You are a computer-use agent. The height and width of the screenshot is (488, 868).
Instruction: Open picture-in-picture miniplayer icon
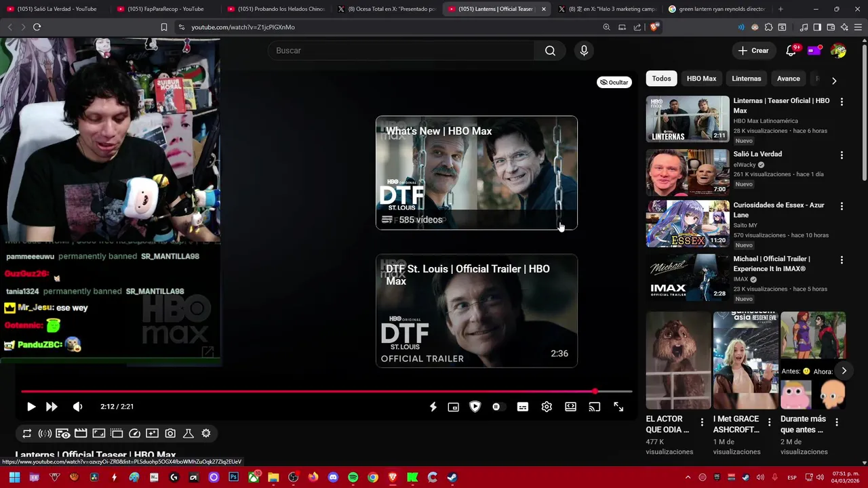[454, 407]
